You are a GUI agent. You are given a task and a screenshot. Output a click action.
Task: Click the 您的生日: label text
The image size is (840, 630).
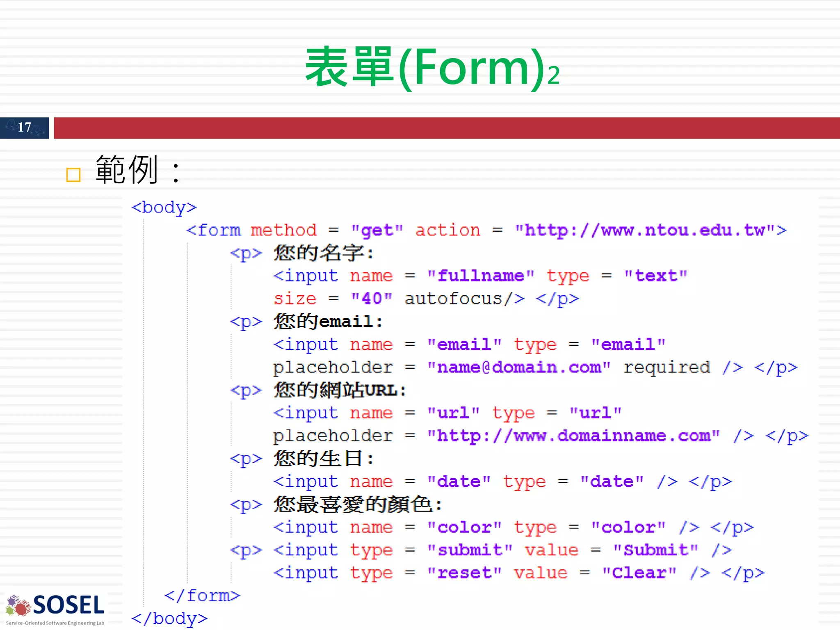[324, 459]
